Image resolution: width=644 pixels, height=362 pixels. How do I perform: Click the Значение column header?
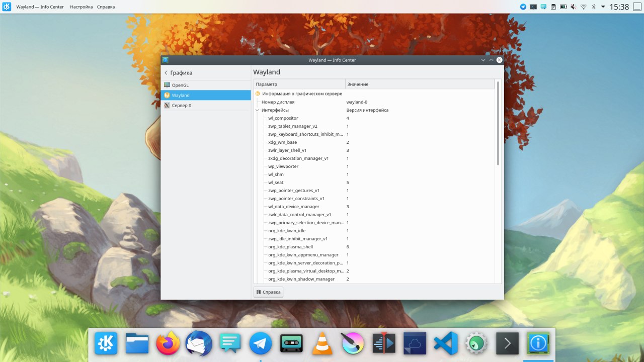click(420, 84)
